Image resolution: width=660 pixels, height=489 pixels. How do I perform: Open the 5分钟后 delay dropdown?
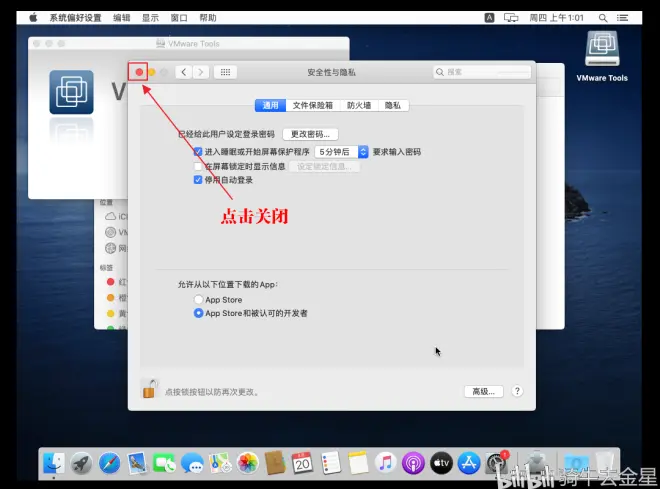pos(341,152)
